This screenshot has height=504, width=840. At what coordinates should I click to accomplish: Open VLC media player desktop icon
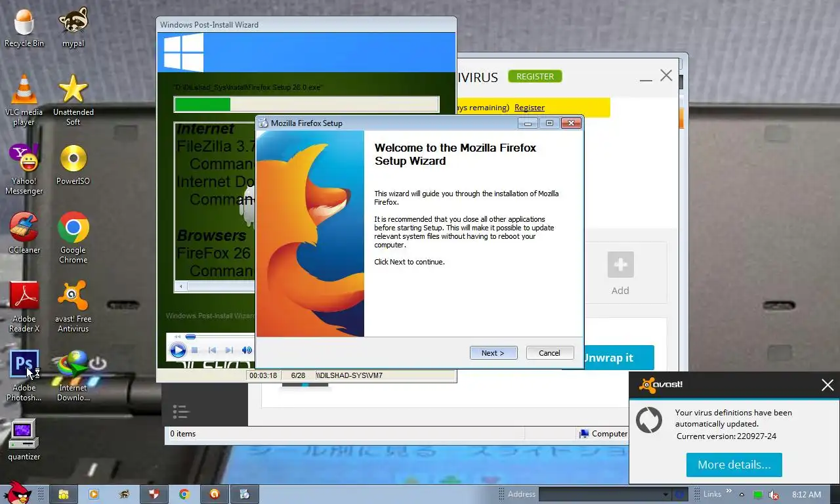pos(24,100)
